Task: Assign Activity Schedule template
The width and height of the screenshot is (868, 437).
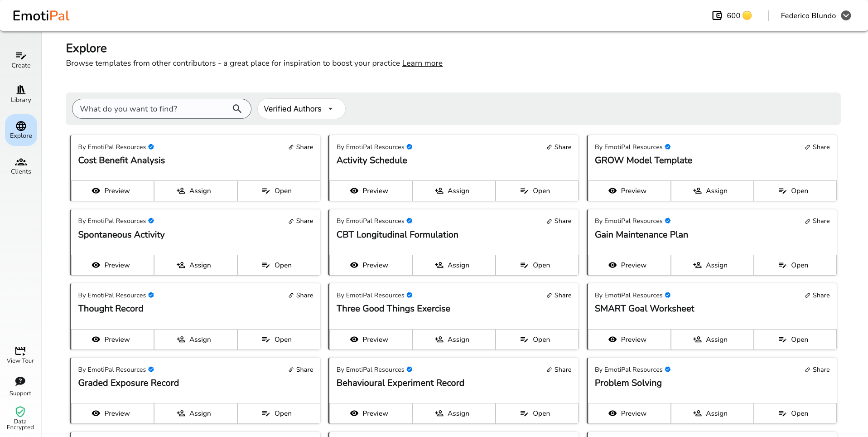Action: click(x=454, y=191)
